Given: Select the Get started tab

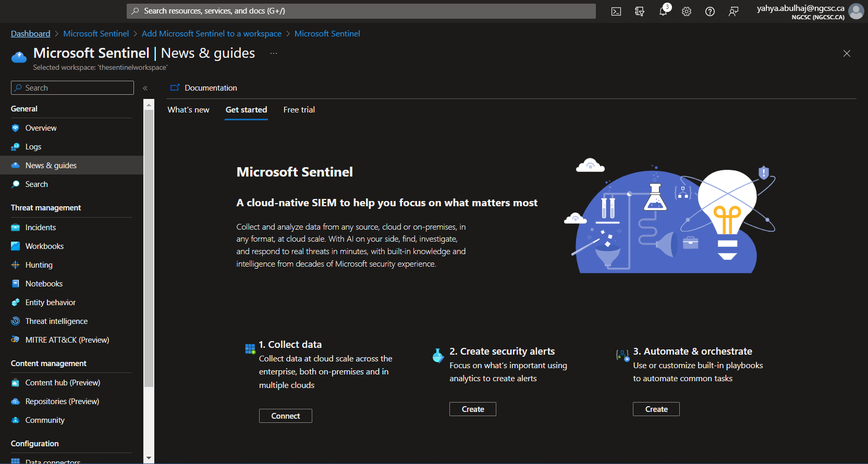Looking at the screenshot, I should pyautogui.click(x=246, y=110).
